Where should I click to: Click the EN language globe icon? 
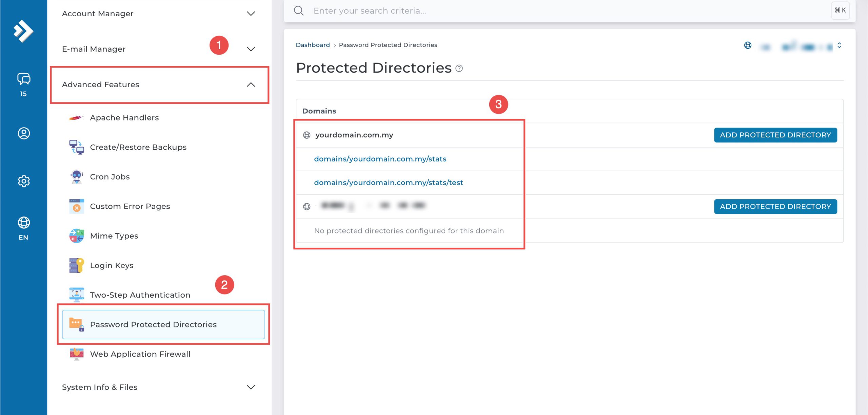[x=23, y=223]
